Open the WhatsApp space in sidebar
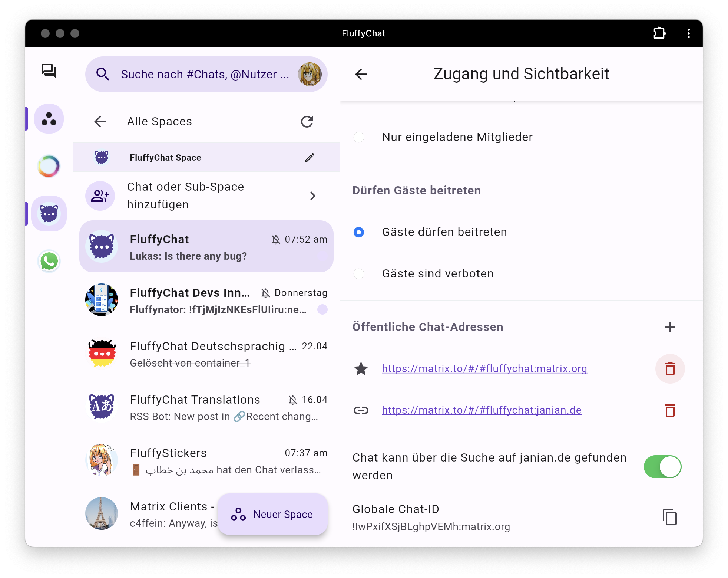The height and width of the screenshot is (578, 728). [49, 261]
